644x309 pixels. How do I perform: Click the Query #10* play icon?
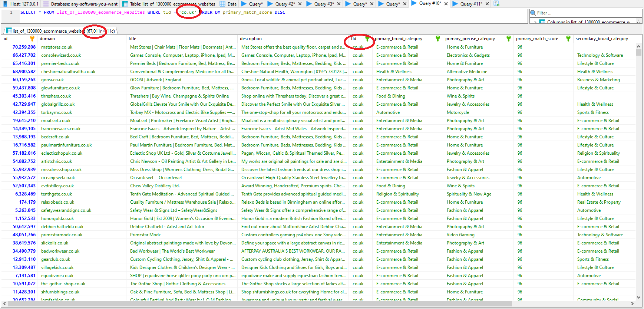(x=415, y=4)
